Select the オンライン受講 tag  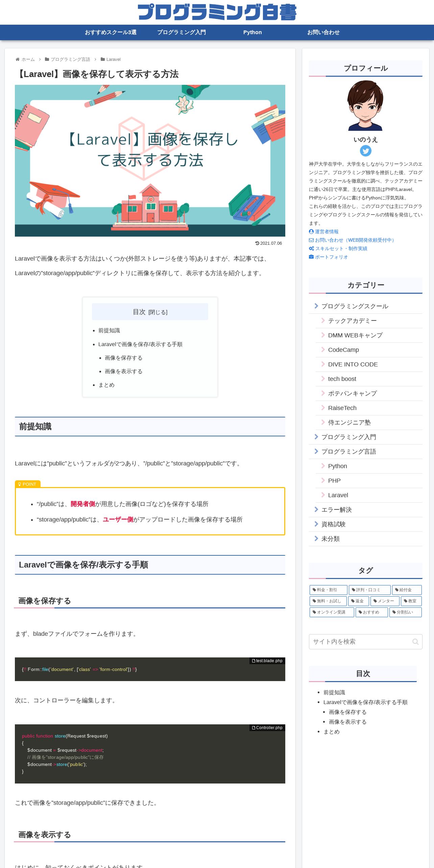tap(332, 612)
